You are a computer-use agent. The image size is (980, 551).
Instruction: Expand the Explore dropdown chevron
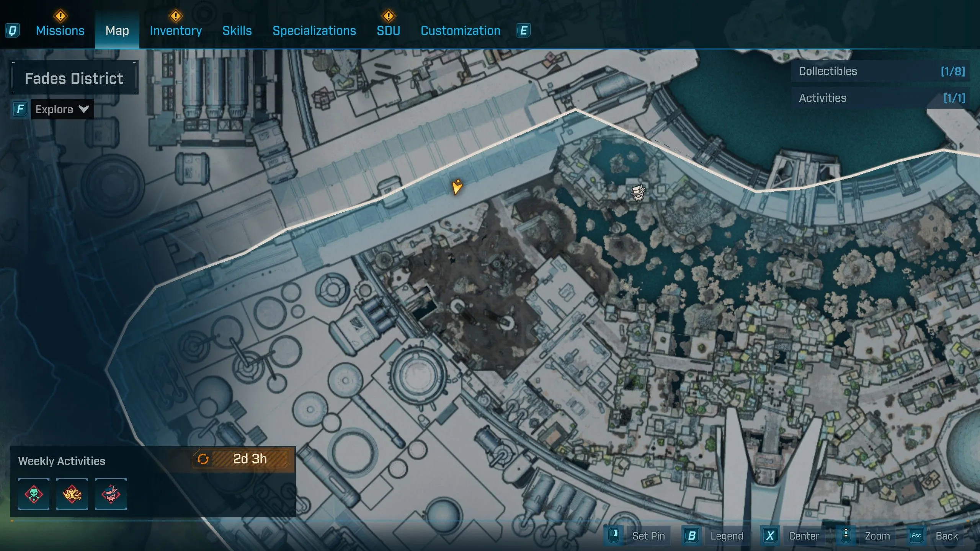click(x=83, y=109)
